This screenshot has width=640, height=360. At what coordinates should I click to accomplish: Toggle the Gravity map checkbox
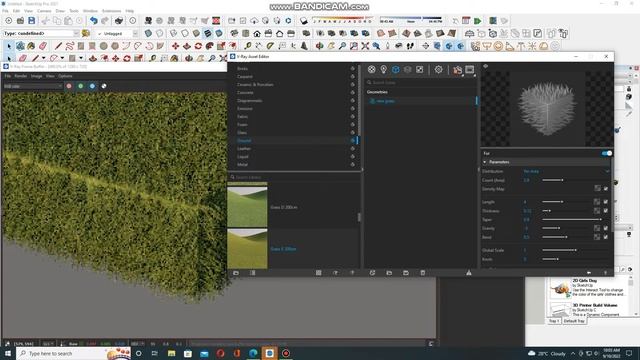pos(606,228)
